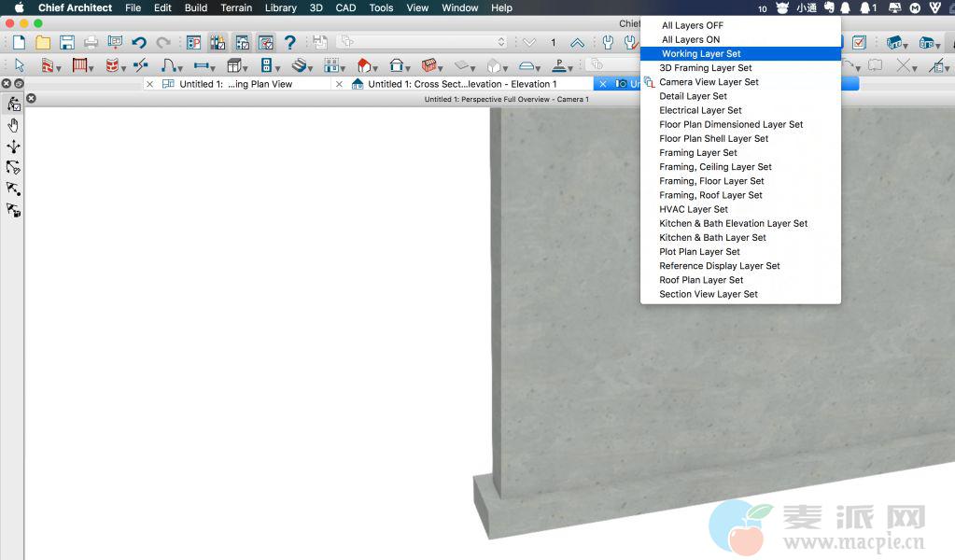This screenshot has height=560, width=955.
Task: Click the Select Objects arrow tool
Action: pyautogui.click(x=19, y=65)
